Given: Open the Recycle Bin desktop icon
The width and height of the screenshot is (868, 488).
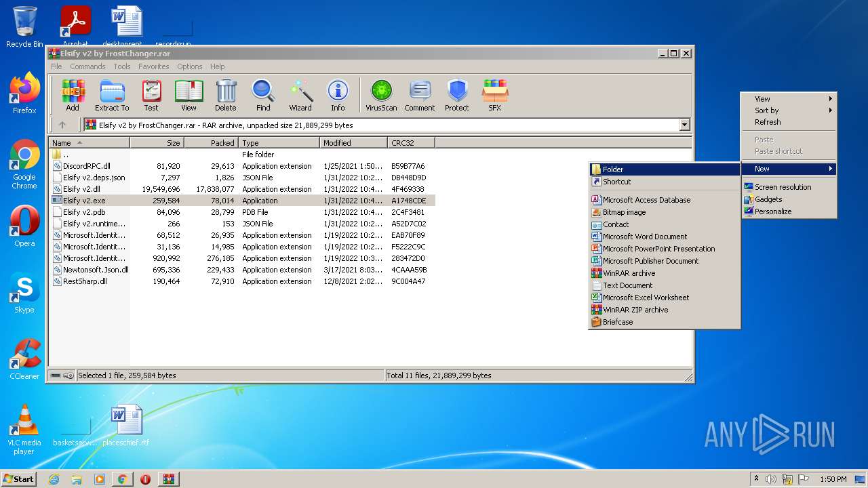Looking at the screenshot, I should click(x=24, y=27).
